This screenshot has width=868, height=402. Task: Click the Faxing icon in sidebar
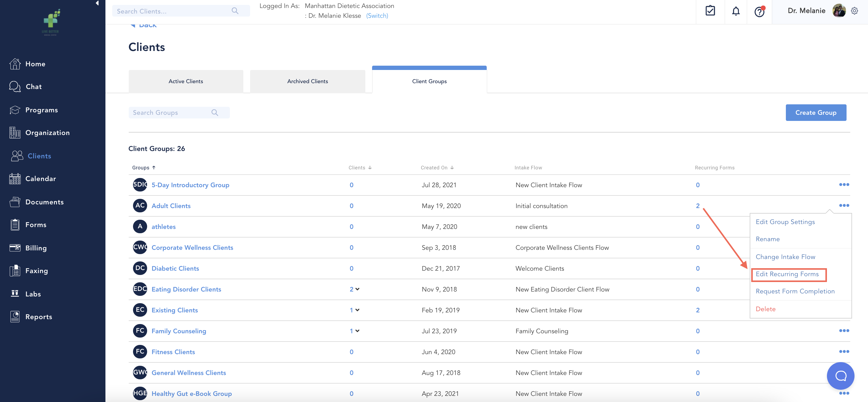click(15, 270)
